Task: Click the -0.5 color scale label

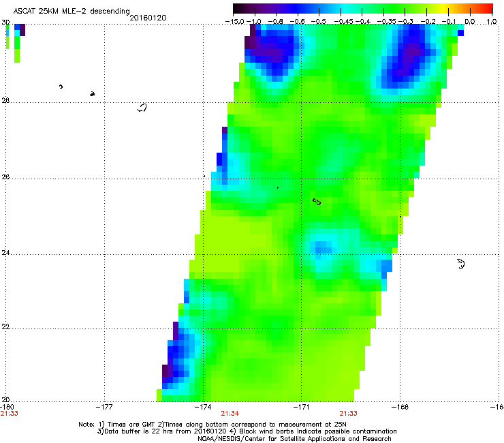Action: point(319,22)
